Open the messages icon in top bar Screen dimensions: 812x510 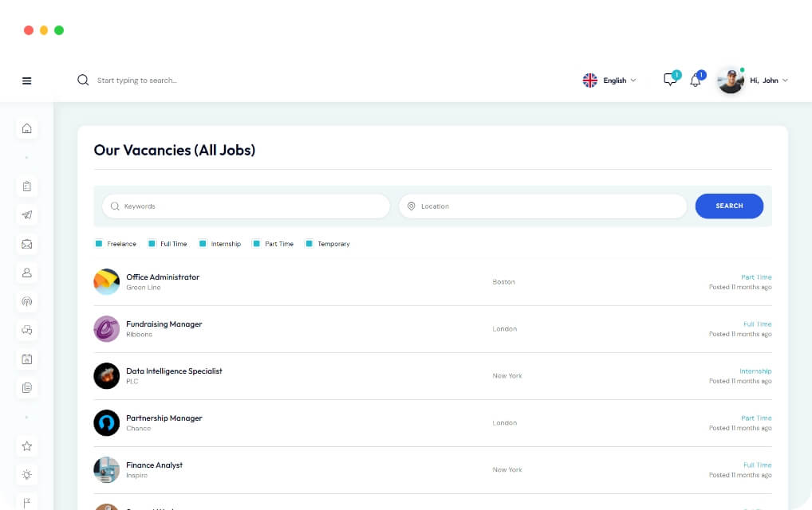point(671,79)
